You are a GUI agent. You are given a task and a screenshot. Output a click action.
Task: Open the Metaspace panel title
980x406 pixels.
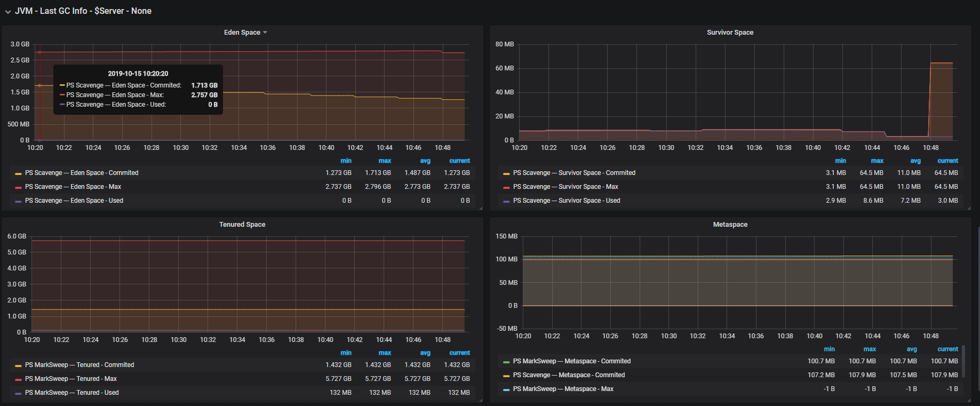pos(730,225)
